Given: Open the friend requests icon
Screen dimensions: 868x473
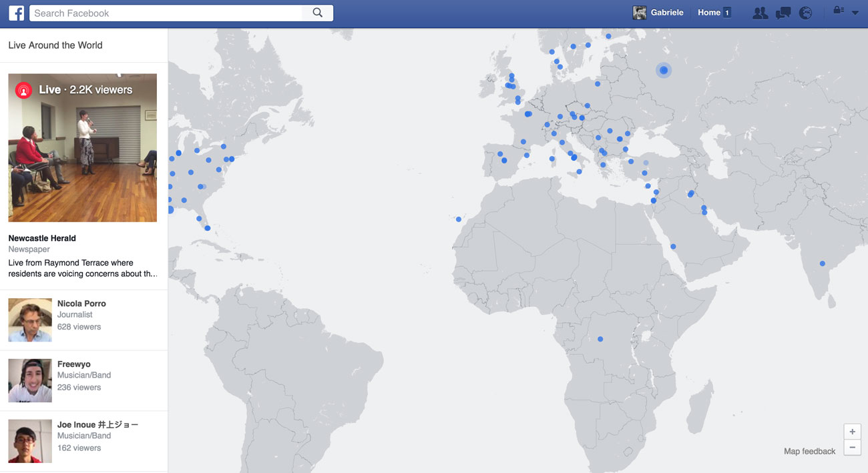Looking at the screenshot, I should tap(759, 13).
